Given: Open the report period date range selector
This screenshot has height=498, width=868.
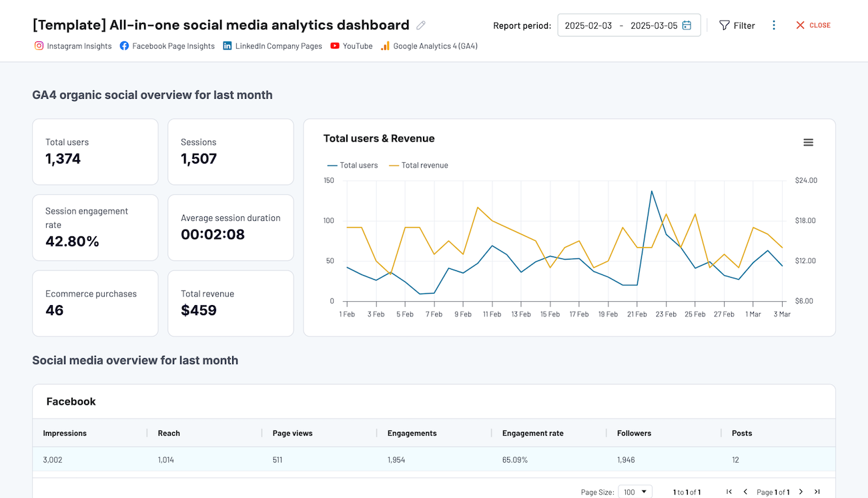Looking at the screenshot, I should point(628,25).
